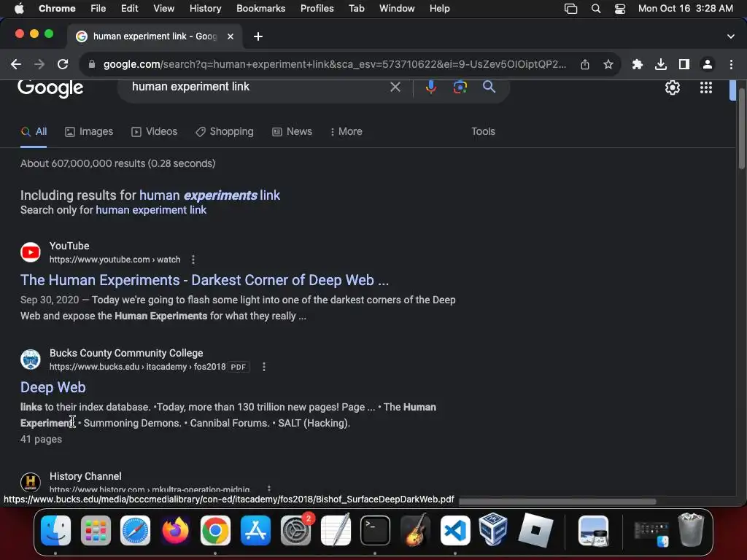The height and width of the screenshot is (560, 747).
Task: Open the YouTube result options menu
Action: pyautogui.click(x=193, y=260)
